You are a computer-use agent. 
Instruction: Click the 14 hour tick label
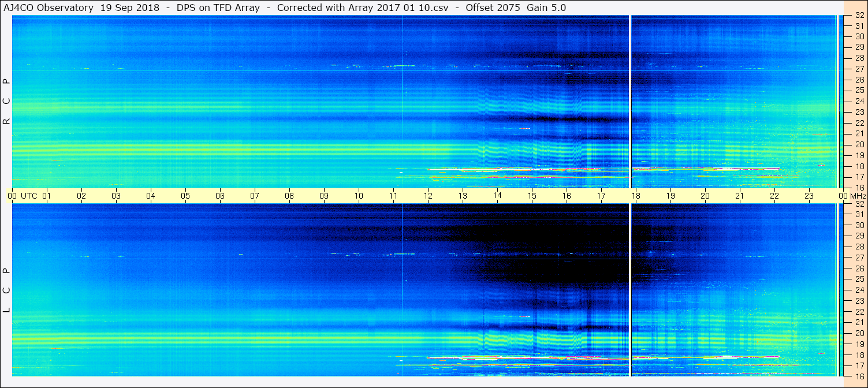click(x=497, y=196)
